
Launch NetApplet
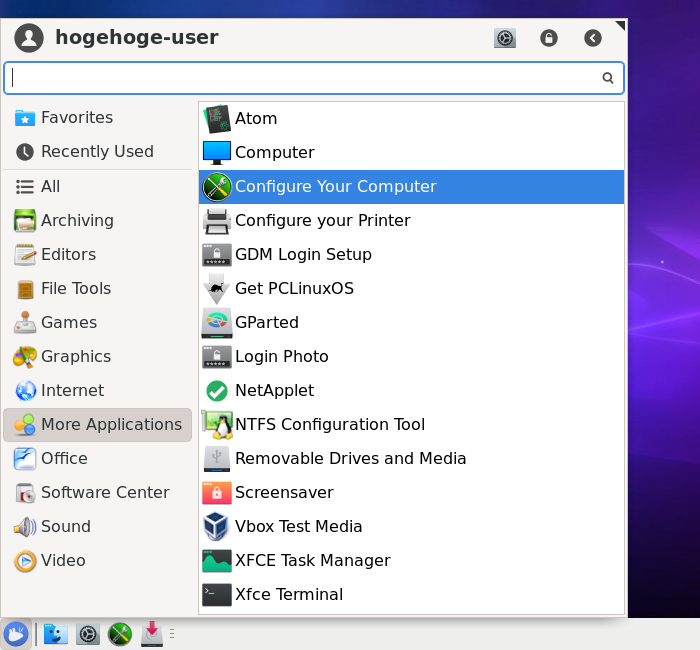[411, 391]
